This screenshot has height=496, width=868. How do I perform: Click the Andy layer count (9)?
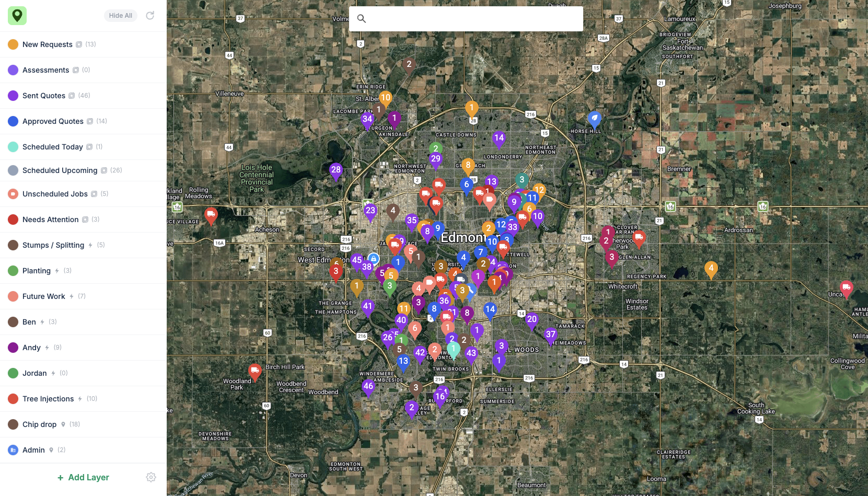coord(57,348)
